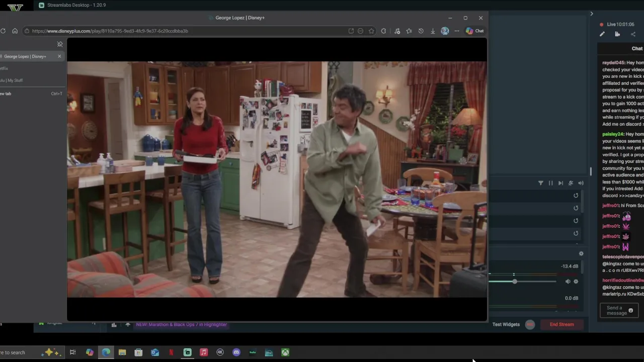
Task: Click the browser home icon
Action: click(15, 31)
